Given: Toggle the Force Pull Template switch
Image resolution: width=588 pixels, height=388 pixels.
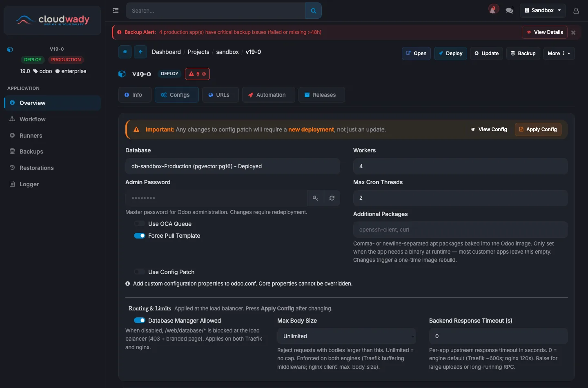Looking at the screenshot, I should click(x=140, y=236).
